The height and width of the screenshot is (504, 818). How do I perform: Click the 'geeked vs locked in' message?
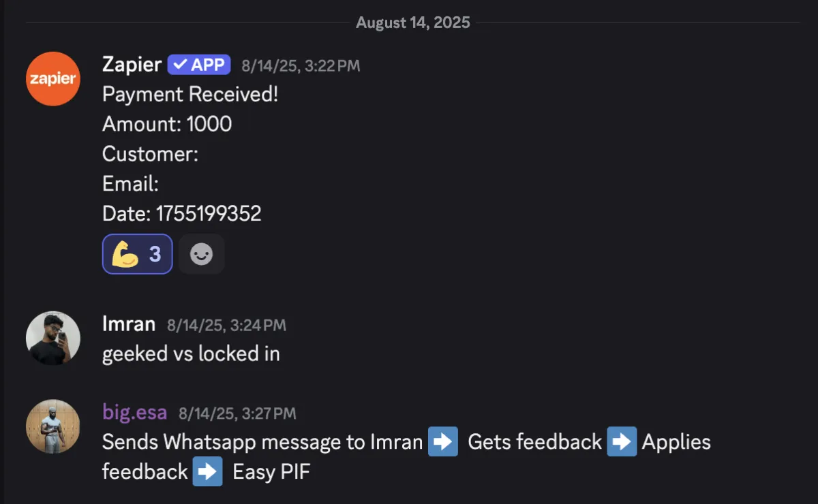click(191, 353)
